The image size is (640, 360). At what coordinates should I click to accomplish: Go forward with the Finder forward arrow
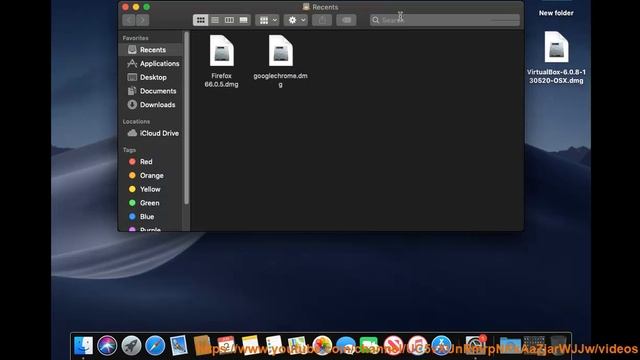tap(142, 20)
